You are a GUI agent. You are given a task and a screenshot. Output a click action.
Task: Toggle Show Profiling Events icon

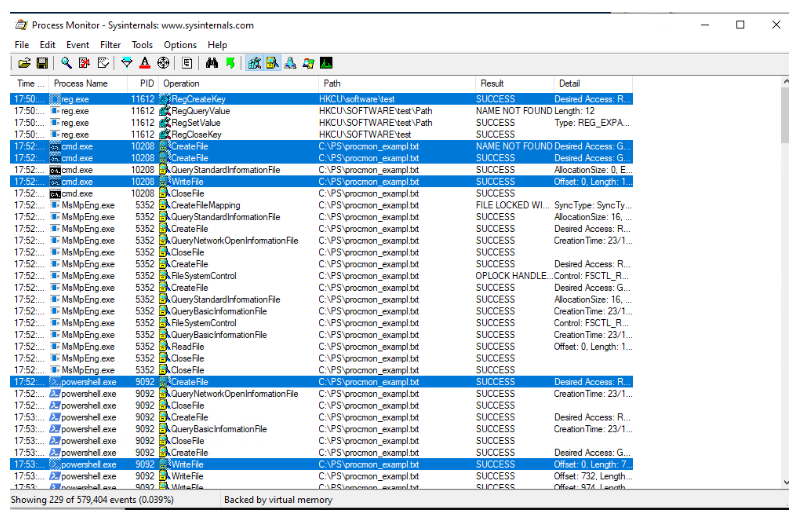327,63
